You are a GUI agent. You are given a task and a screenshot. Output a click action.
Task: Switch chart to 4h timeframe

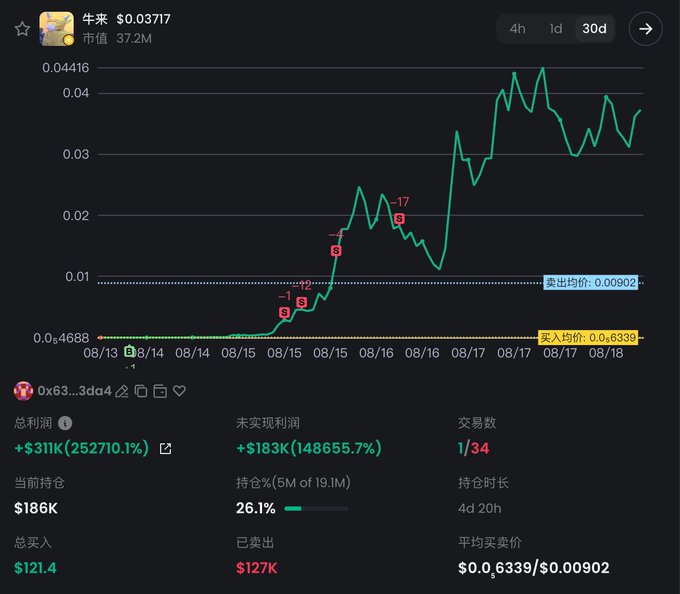pyautogui.click(x=517, y=29)
